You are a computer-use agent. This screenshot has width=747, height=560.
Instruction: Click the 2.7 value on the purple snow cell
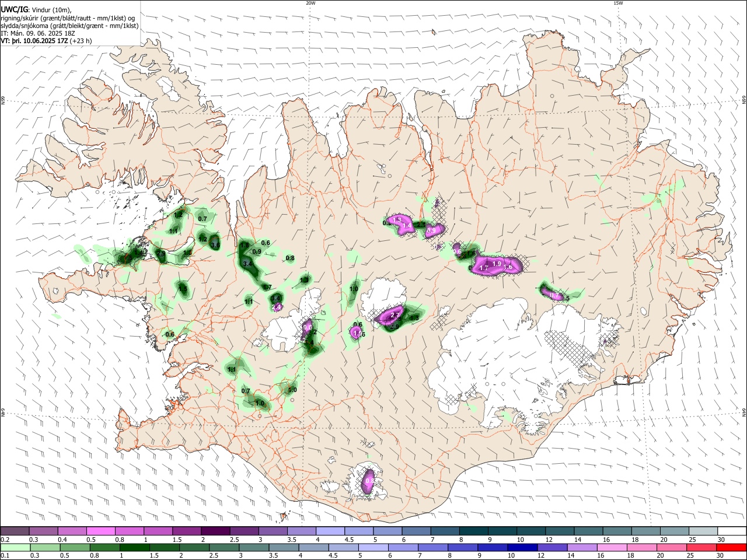tap(395, 315)
